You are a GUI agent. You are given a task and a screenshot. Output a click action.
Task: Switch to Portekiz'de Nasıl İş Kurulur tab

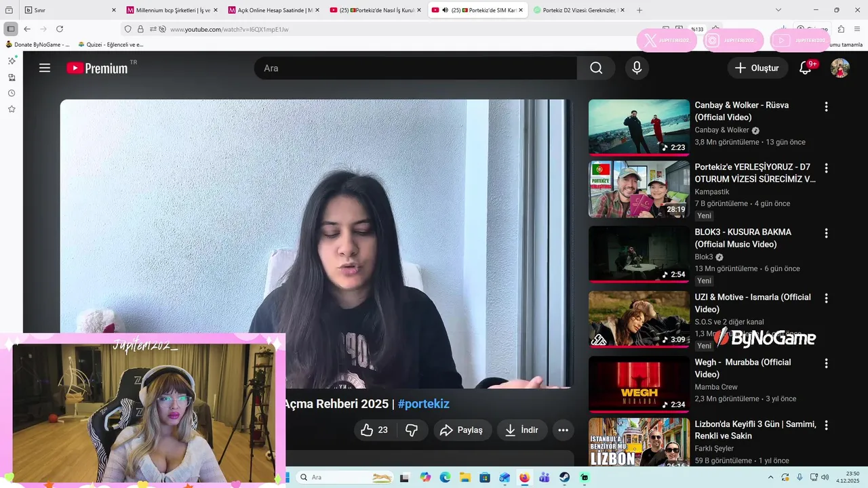pyautogui.click(x=376, y=10)
